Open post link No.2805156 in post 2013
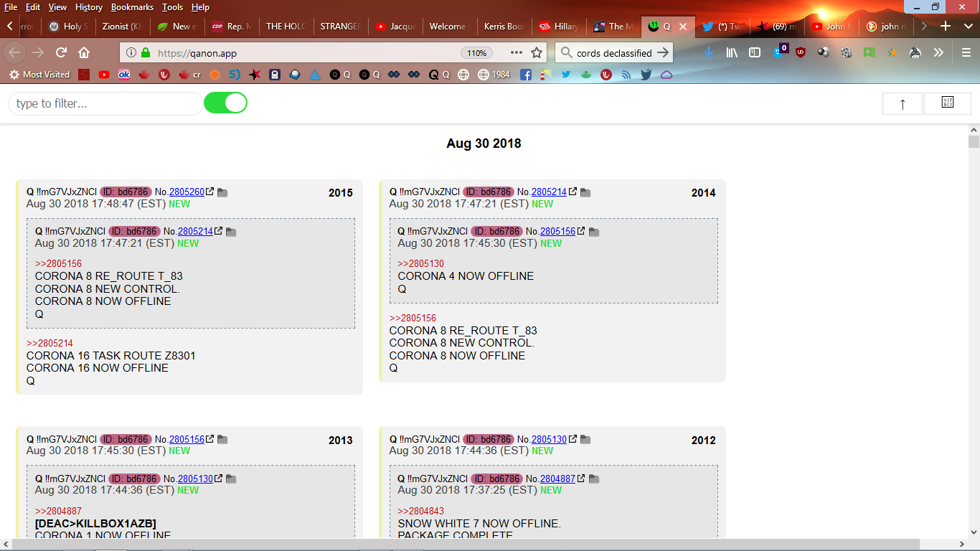The width and height of the screenshot is (980, 551). coord(187,440)
